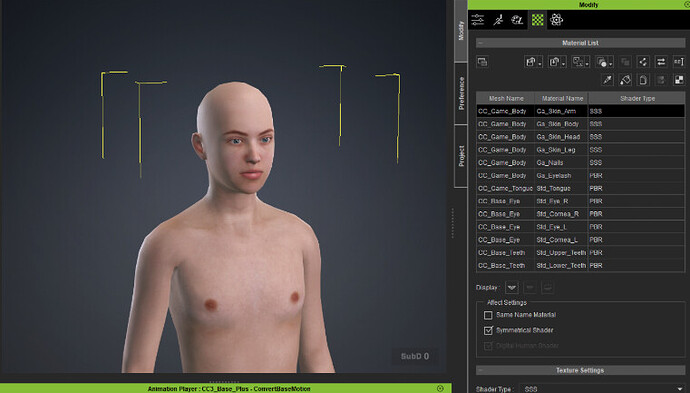Select the Ga_Skin_Body material row
The width and height of the screenshot is (690, 393).
580,124
